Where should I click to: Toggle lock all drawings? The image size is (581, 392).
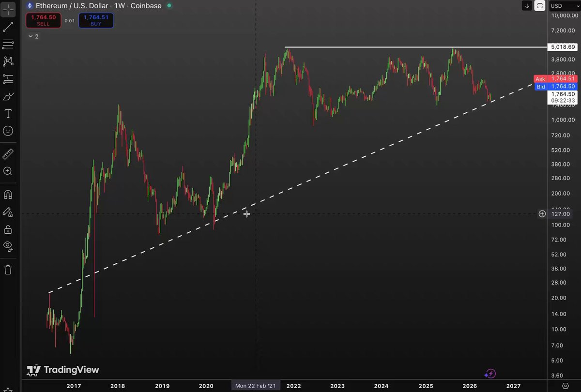(8, 229)
